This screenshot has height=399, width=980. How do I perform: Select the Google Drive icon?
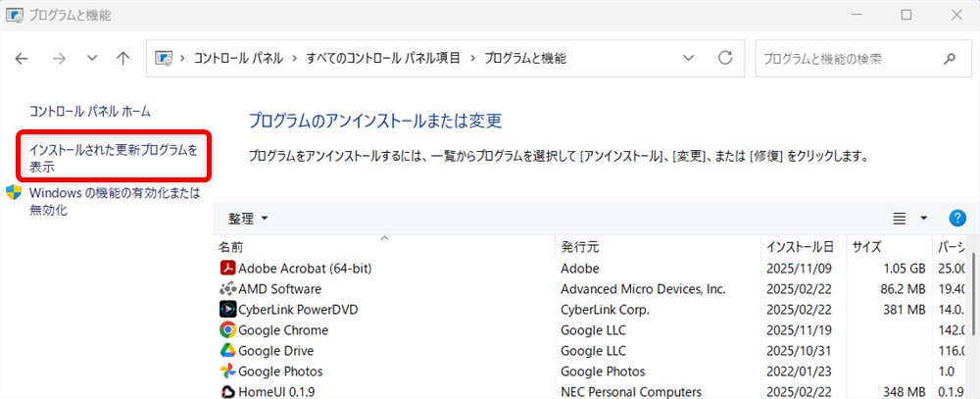227,351
